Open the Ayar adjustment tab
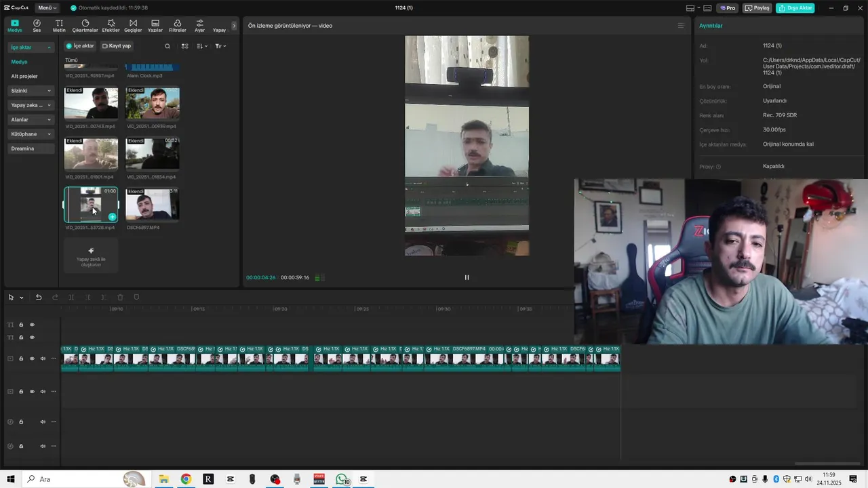The height and width of the screenshot is (488, 868). coord(199,26)
